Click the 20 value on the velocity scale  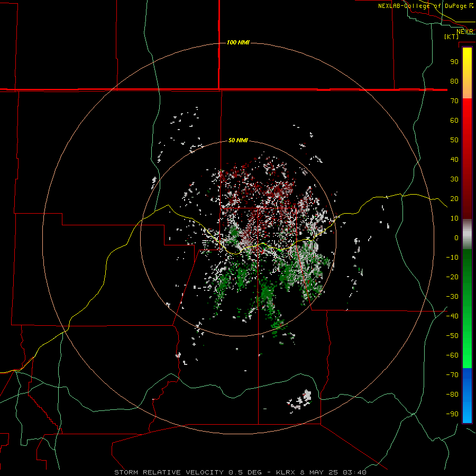coord(454,198)
